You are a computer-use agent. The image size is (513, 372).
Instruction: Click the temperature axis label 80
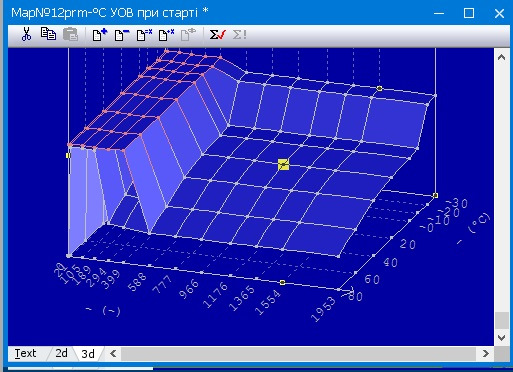click(355, 296)
